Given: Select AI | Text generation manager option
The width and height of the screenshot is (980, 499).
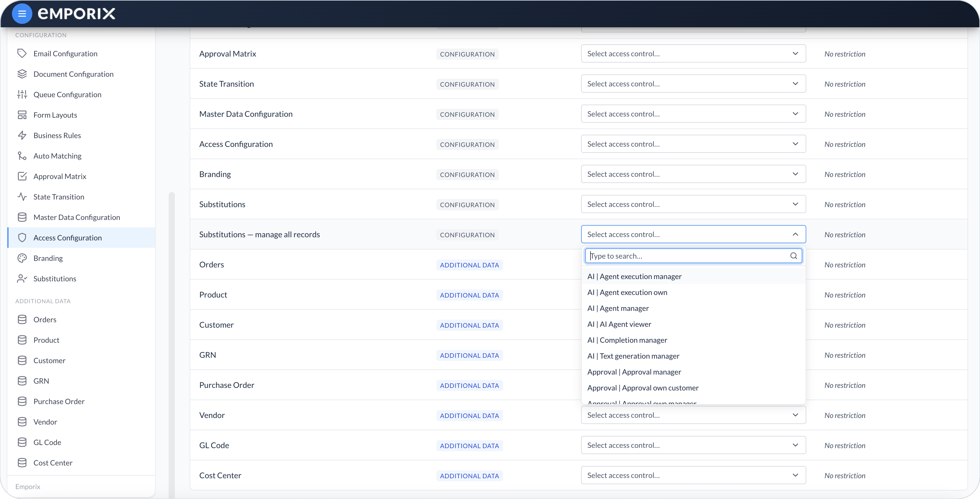Looking at the screenshot, I should click(693, 356).
